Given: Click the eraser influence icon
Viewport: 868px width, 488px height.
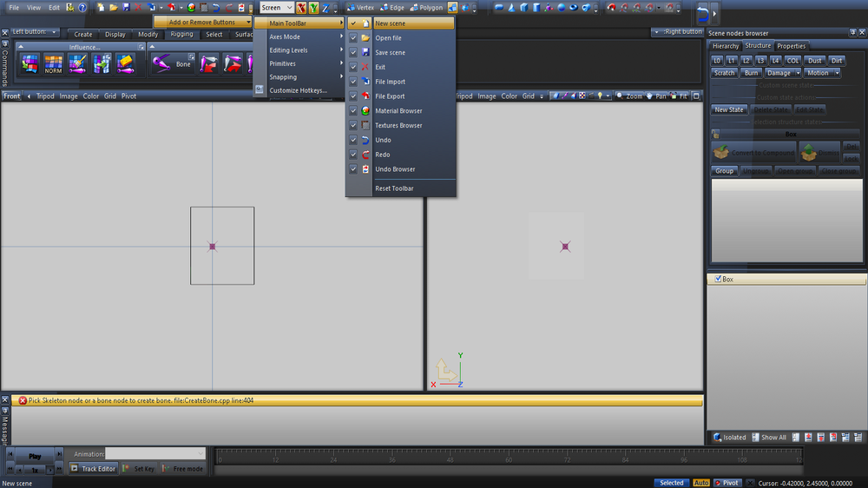Looking at the screenshot, I should [125, 64].
